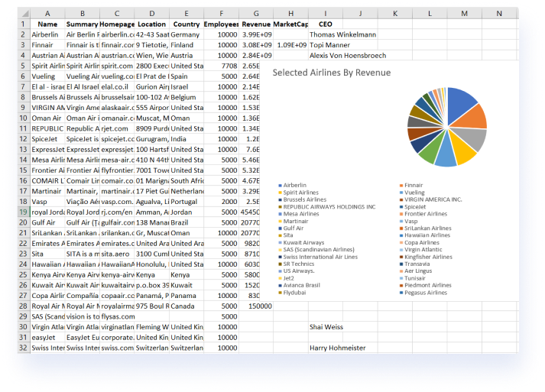Click the Frontier Airlines legend entry
This screenshot has width=545, height=392.
pos(423,214)
